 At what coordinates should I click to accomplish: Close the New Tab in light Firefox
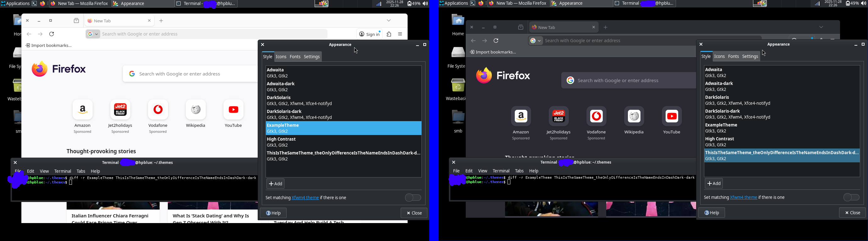(149, 20)
